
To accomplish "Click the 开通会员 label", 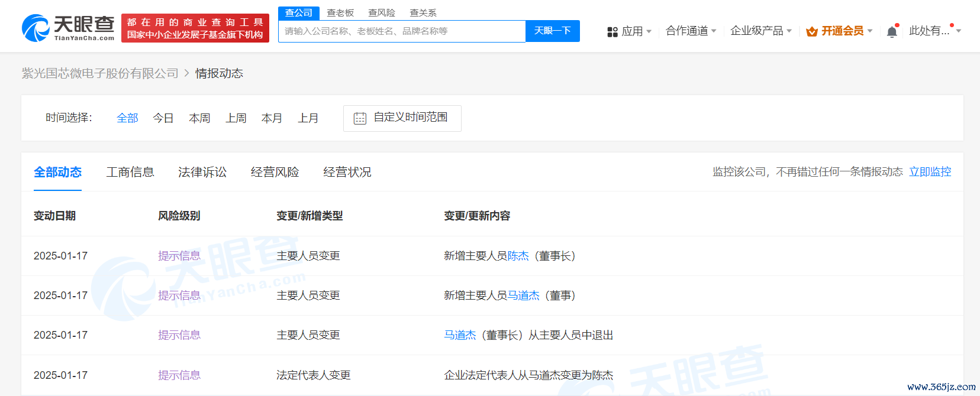I will 843,31.
